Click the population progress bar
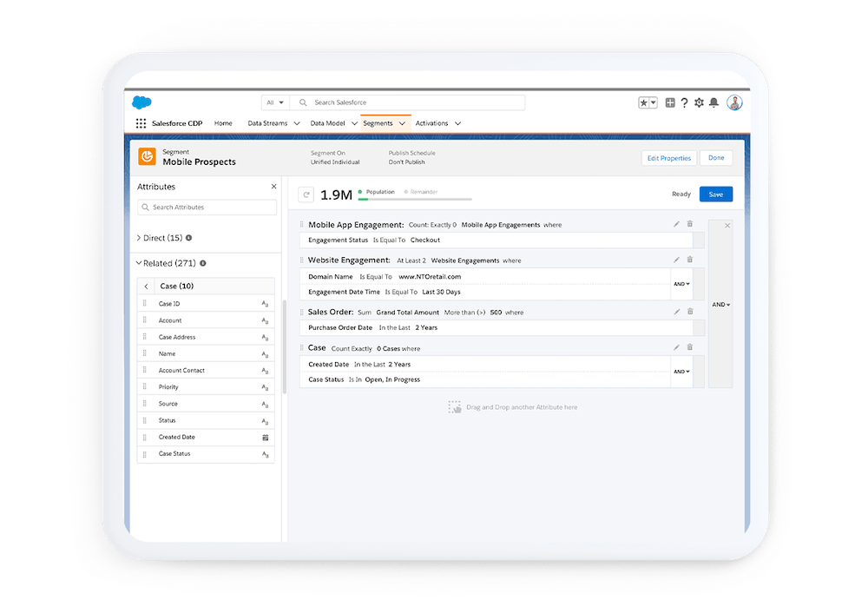This screenshot has width=868, height=613. [415, 199]
